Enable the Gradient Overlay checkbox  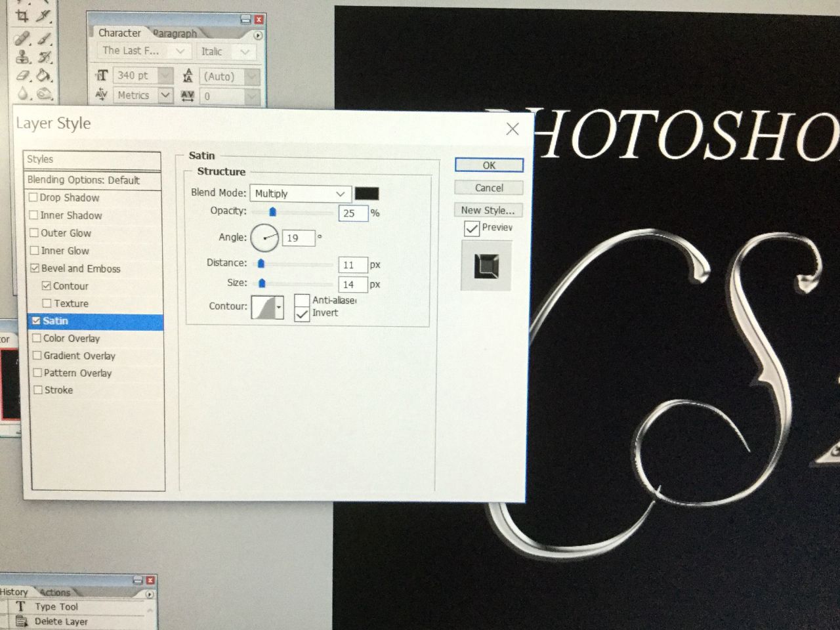pyautogui.click(x=37, y=355)
